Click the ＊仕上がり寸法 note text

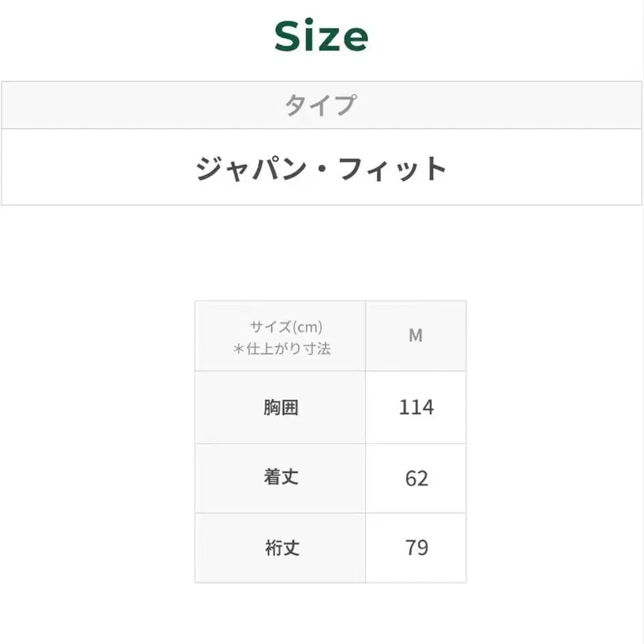[x=282, y=349]
